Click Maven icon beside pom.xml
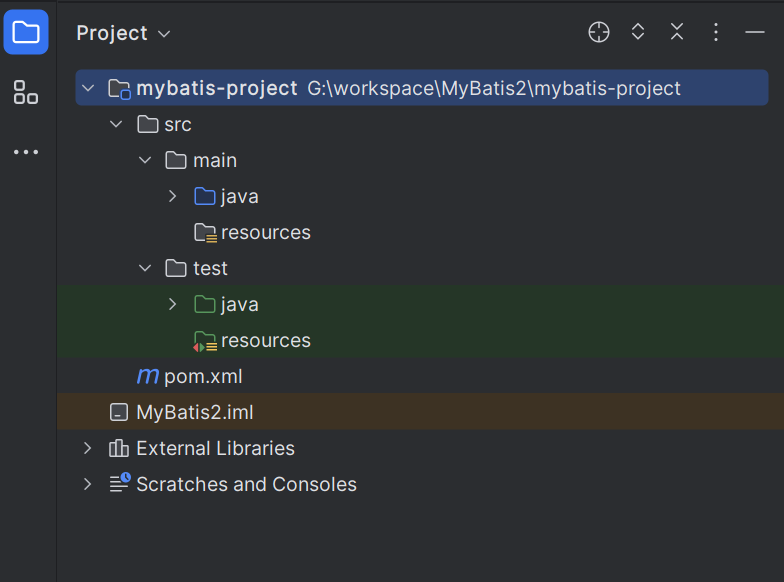Screen dimensions: 784x582 [148, 376]
